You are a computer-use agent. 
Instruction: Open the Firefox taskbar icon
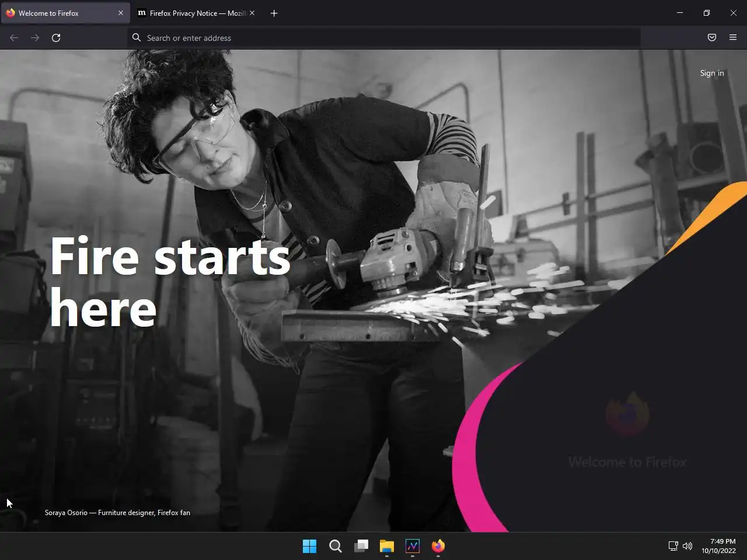(438, 546)
